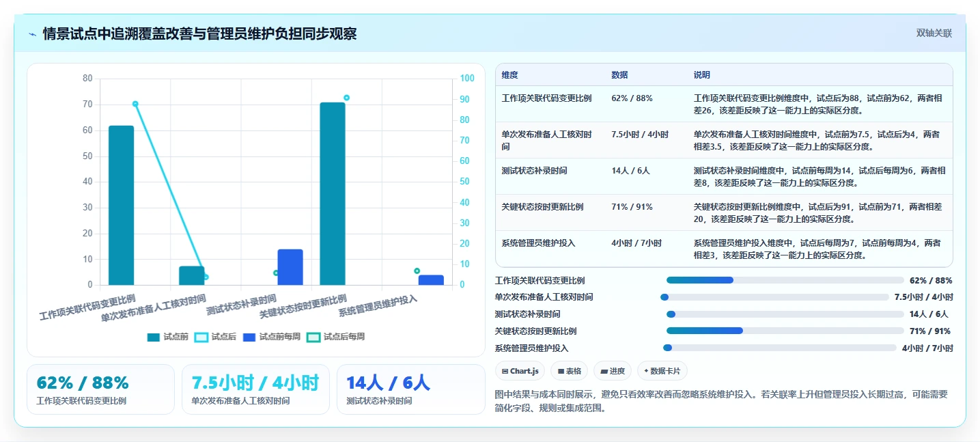Click x-axis label 系统管理员维护投入
Screen dimensions: 980x442
[x=378, y=306]
